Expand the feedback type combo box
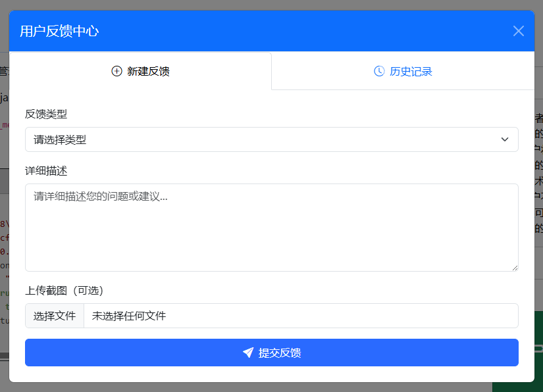The height and width of the screenshot is (392, 543). pos(271,139)
